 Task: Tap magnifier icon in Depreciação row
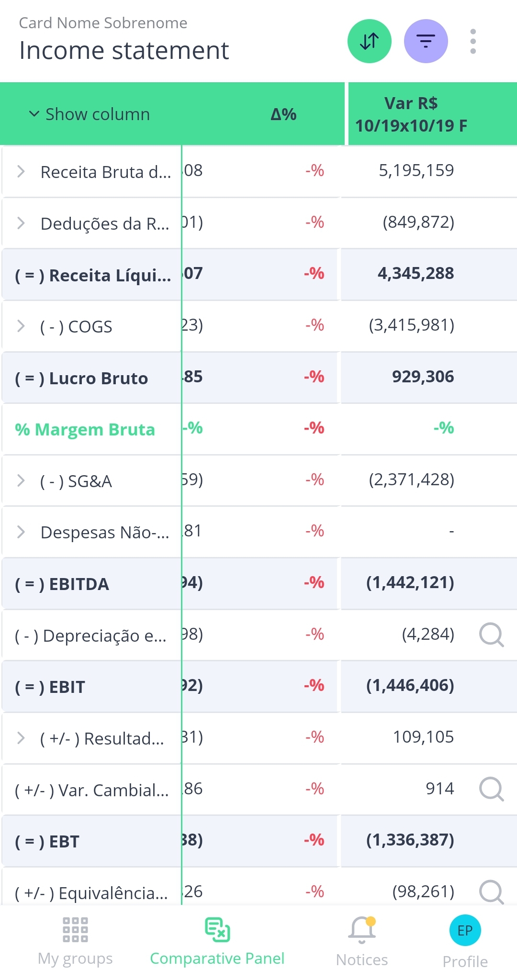(x=491, y=635)
